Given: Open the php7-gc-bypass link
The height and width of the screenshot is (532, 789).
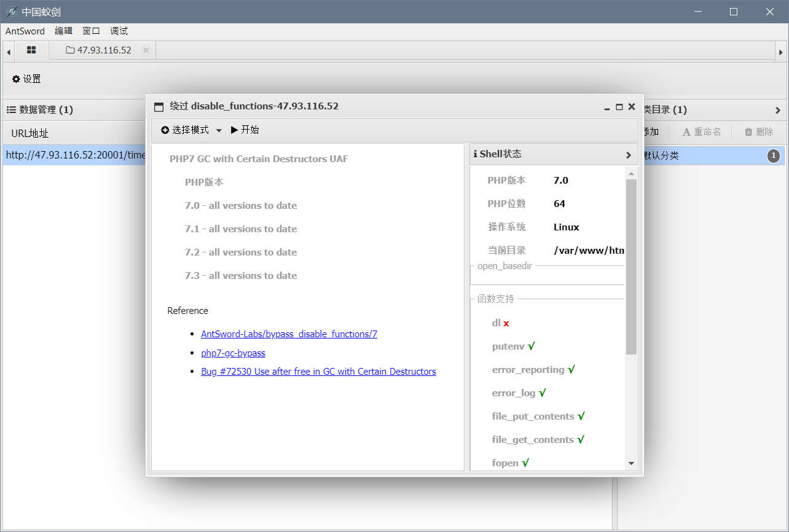Looking at the screenshot, I should [x=233, y=353].
